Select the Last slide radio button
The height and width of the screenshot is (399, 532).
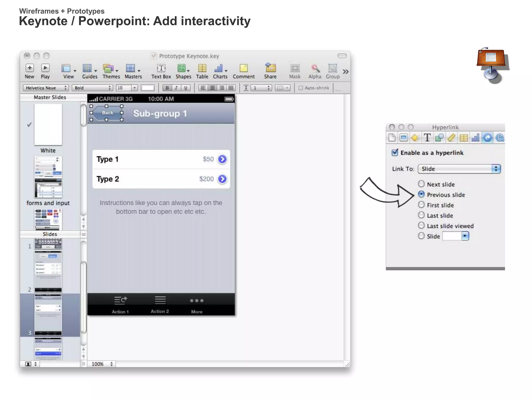[x=421, y=215]
